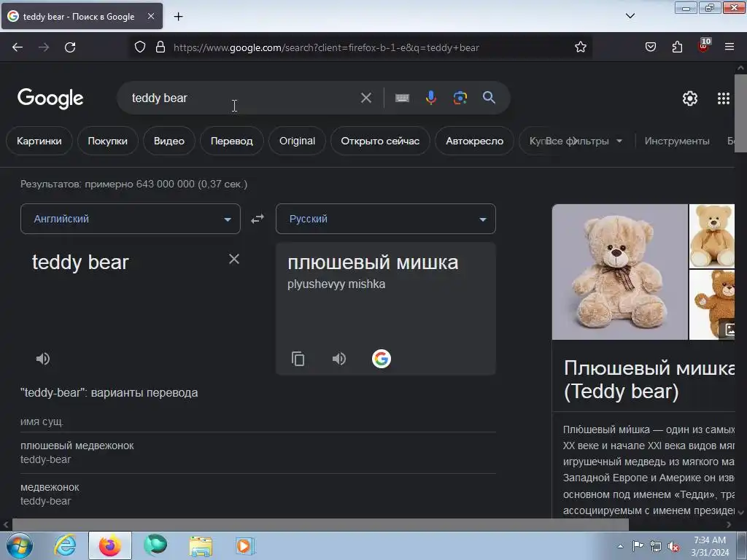The width and height of the screenshot is (747, 560).
Task: Reload the current page
Action: (x=70, y=47)
